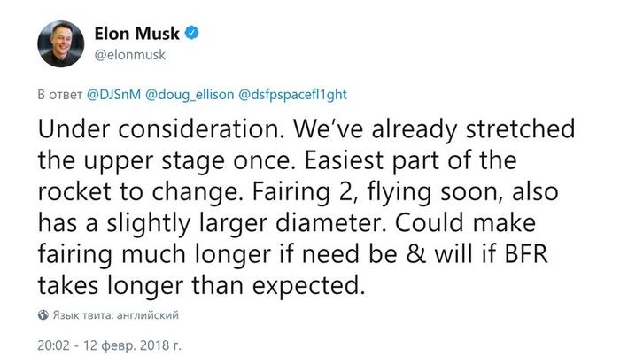Click the globe icon beside tweet language
The width and height of the screenshot is (620, 364).
click(x=43, y=314)
